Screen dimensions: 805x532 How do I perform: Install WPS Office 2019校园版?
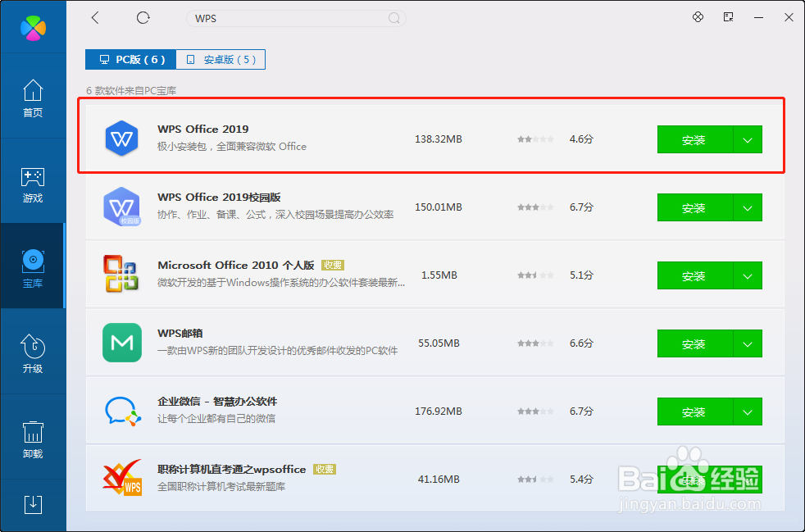[x=694, y=207]
